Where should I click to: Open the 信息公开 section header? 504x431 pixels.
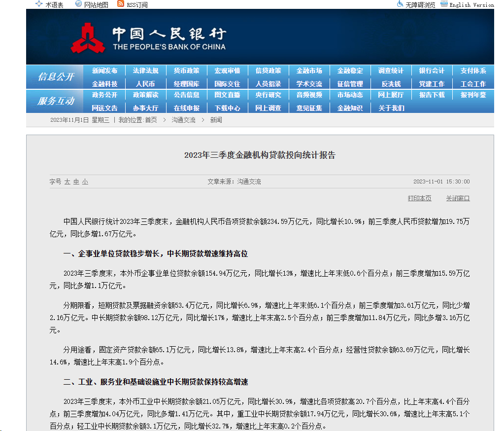tap(56, 77)
